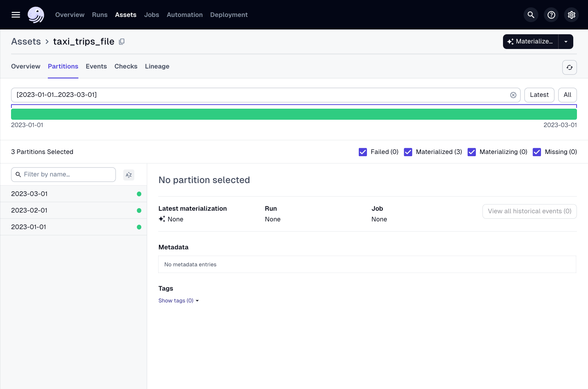The image size is (588, 389).
Task: Toggle the A-Z sort order button
Action: tap(129, 175)
